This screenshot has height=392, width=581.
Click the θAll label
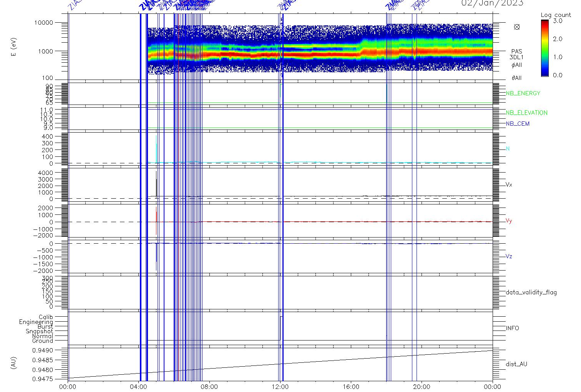click(x=516, y=78)
